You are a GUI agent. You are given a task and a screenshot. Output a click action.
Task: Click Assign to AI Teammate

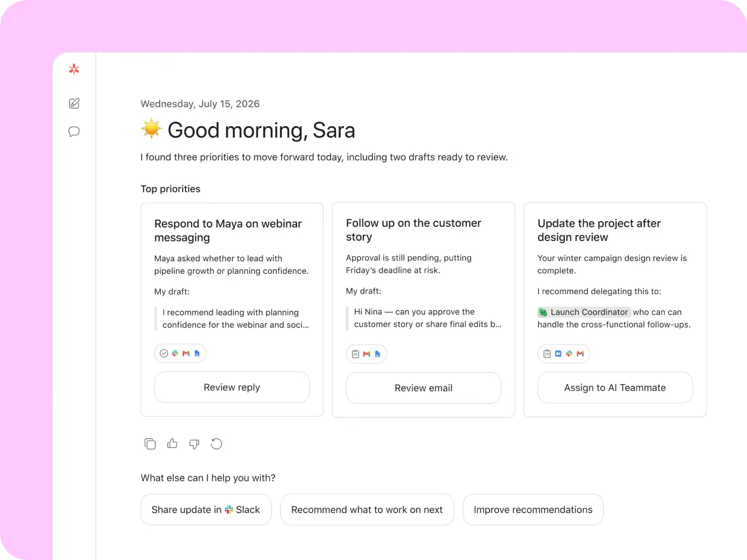(615, 387)
